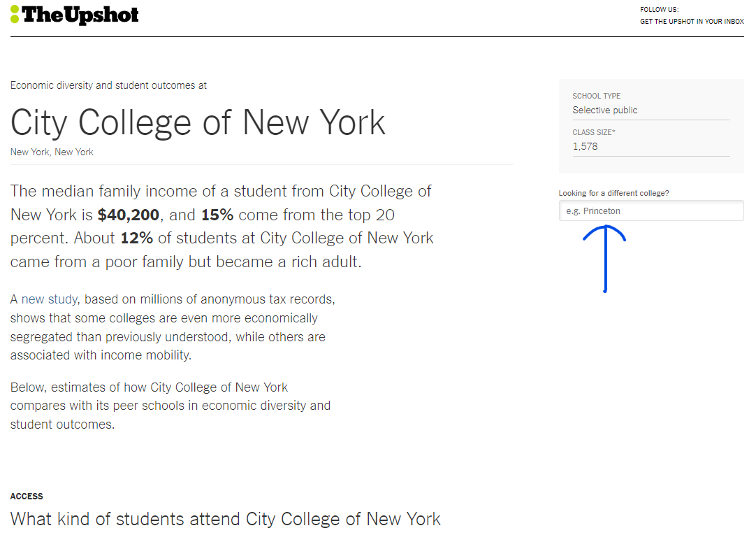Click the 'Follow Us' header label

coord(659,10)
